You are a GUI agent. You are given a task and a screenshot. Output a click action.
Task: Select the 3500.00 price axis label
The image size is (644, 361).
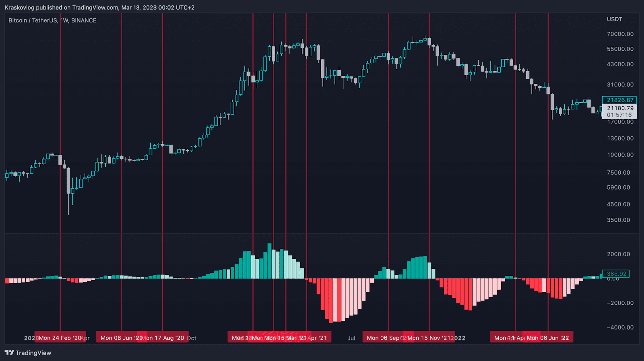click(x=619, y=220)
